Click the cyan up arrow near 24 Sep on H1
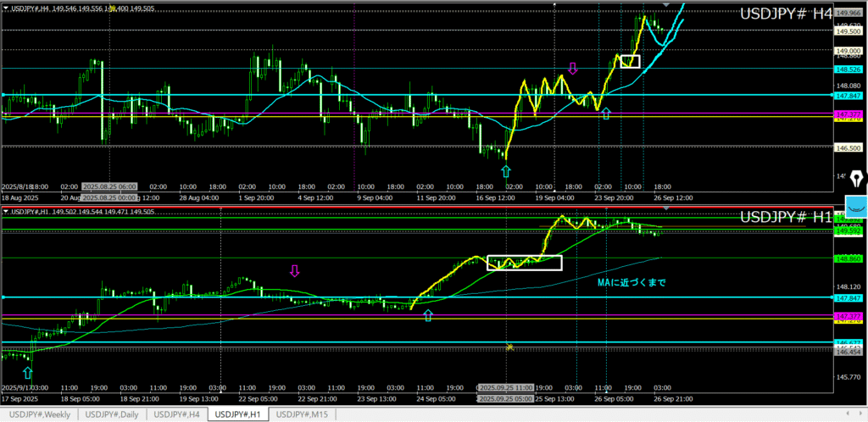The image size is (868, 422). [x=428, y=316]
